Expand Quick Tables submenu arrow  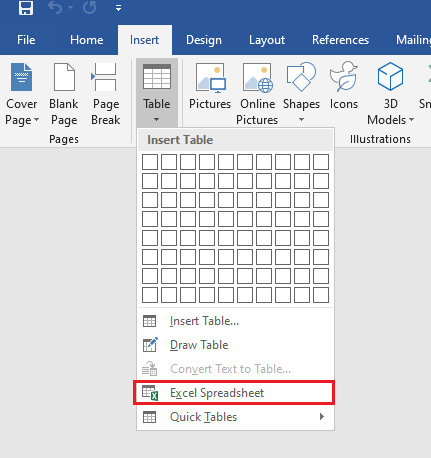click(322, 417)
